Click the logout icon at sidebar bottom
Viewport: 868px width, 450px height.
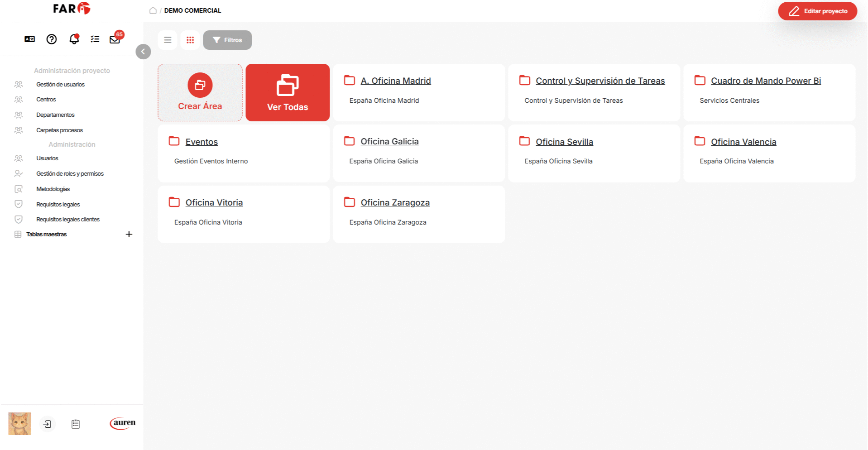[x=47, y=424]
